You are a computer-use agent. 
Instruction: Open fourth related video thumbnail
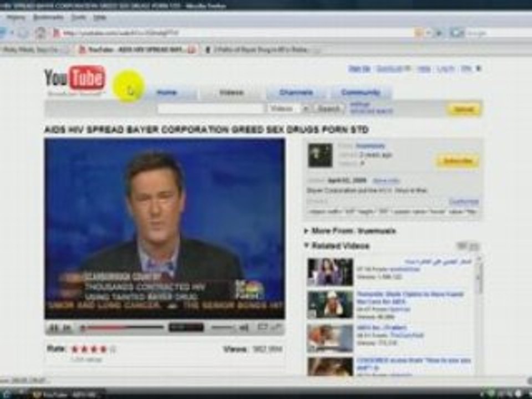click(330, 366)
